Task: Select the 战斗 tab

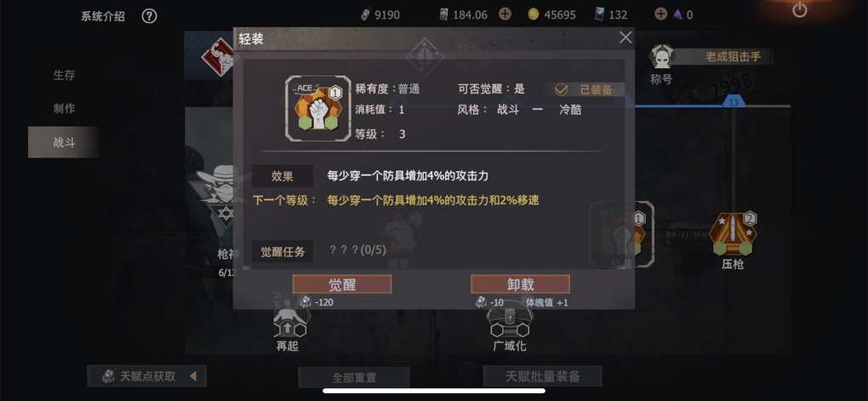Action: (x=64, y=142)
